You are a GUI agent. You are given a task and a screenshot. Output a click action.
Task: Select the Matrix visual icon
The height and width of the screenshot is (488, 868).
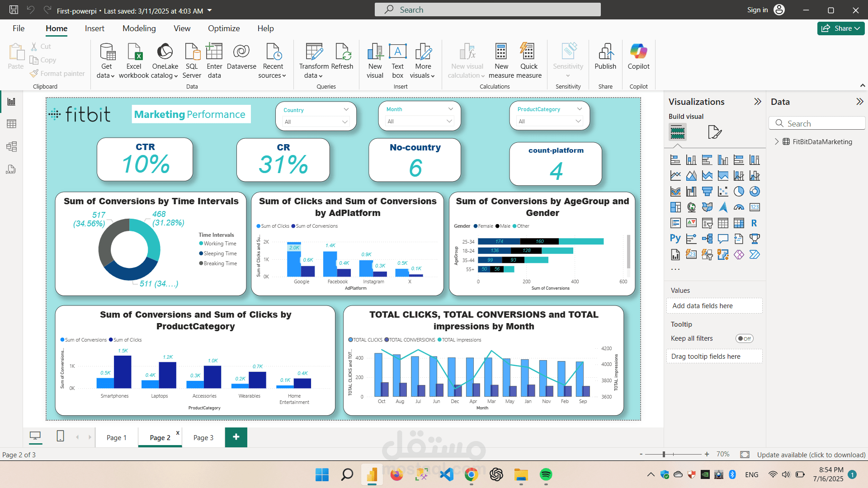(x=739, y=223)
